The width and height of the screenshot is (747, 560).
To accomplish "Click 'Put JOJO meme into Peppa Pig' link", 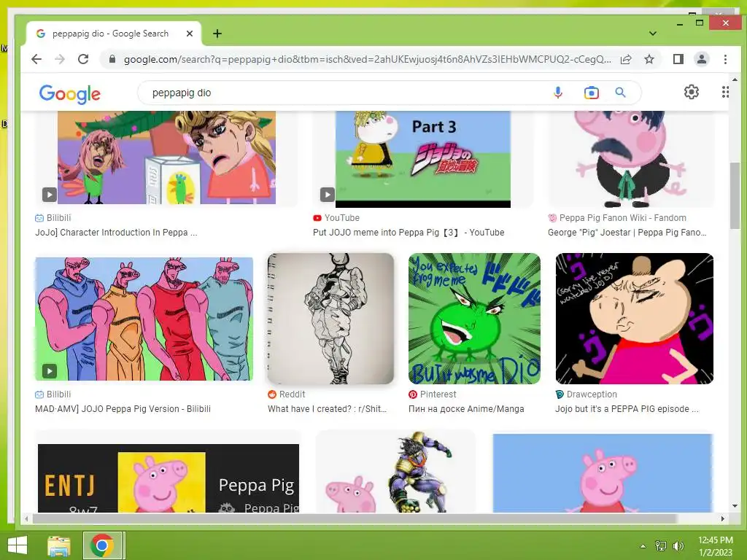I will coord(409,233).
